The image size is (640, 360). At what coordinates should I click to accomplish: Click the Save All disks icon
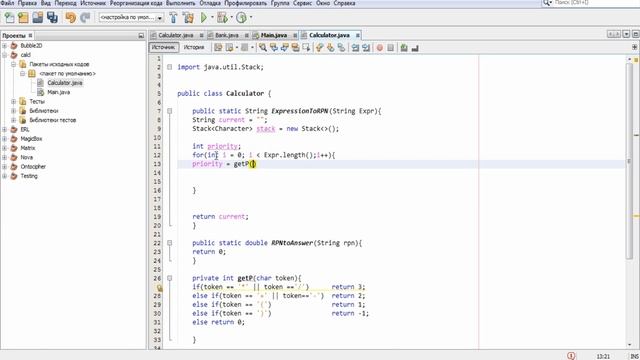click(52, 18)
